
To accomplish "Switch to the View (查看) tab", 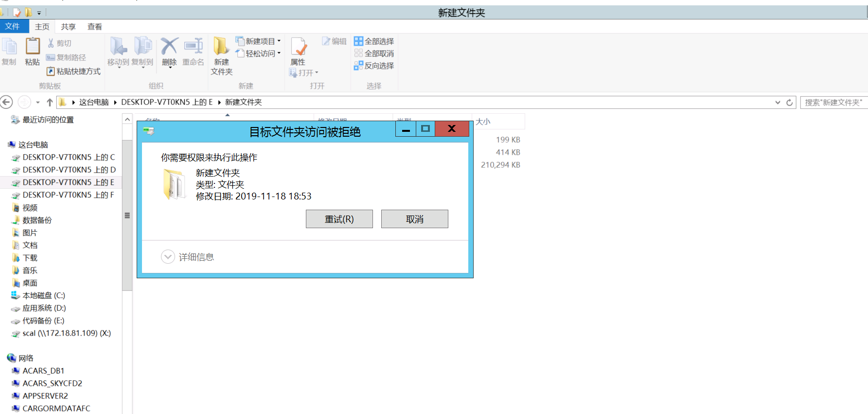I will click(95, 27).
